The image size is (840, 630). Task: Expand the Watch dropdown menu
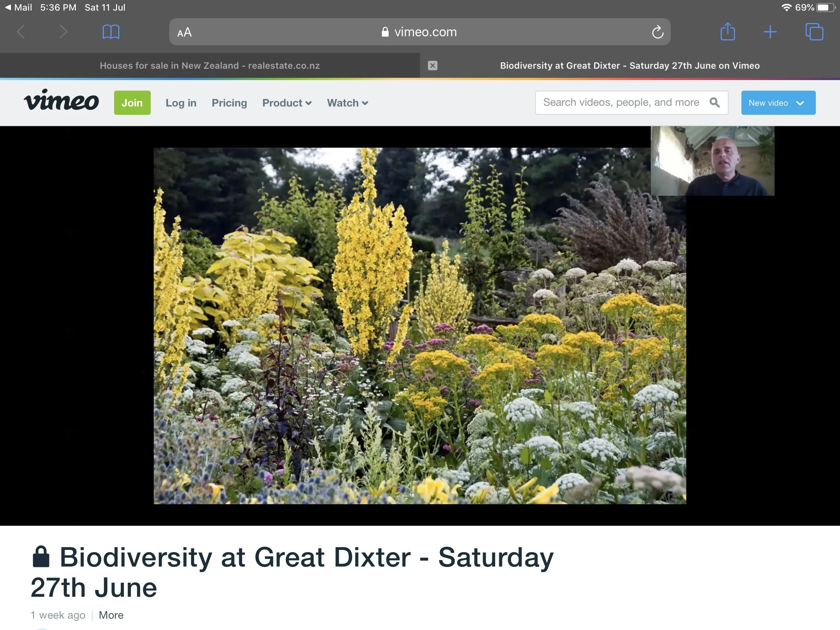point(347,103)
